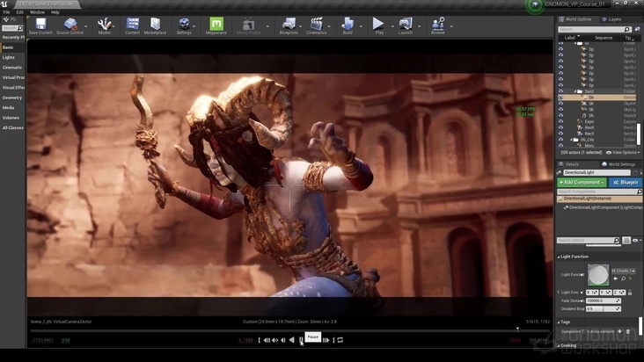Select the Geometry placement category

(13, 98)
